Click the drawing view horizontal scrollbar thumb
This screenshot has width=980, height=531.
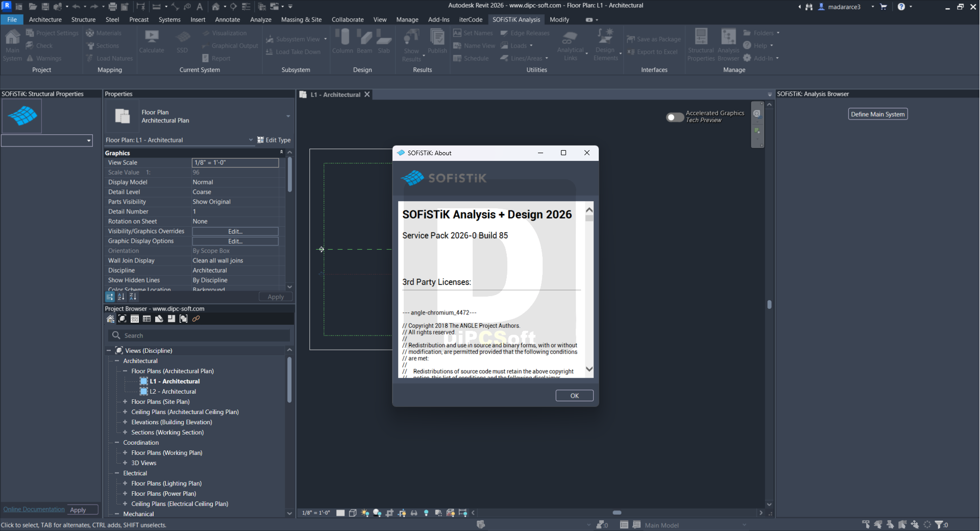pyautogui.click(x=617, y=513)
